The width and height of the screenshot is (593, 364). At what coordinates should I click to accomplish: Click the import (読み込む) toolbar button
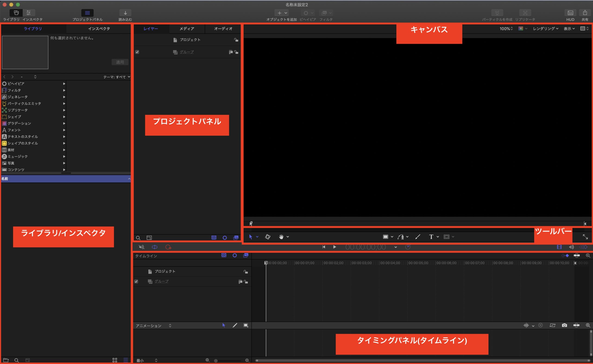(125, 13)
